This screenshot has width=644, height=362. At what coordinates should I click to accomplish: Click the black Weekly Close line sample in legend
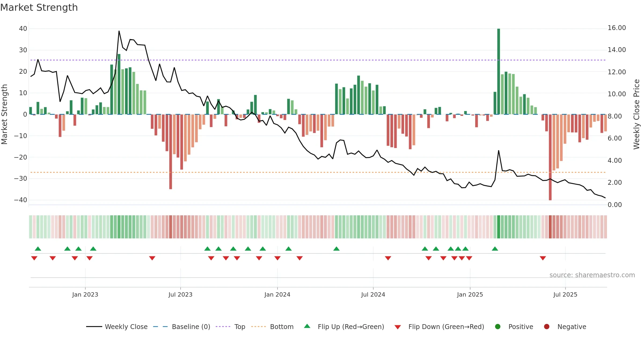[x=94, y=327]
